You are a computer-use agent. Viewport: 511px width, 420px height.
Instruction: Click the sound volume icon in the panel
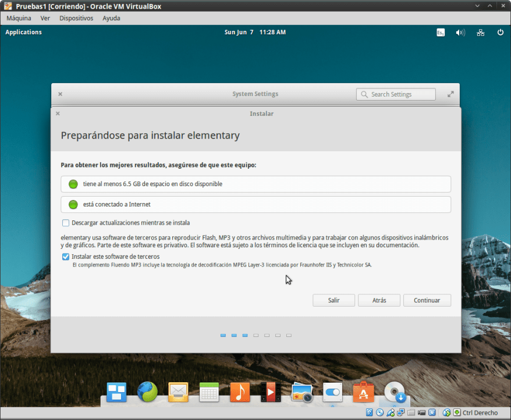pyautogui.click(x=460, y=33)
